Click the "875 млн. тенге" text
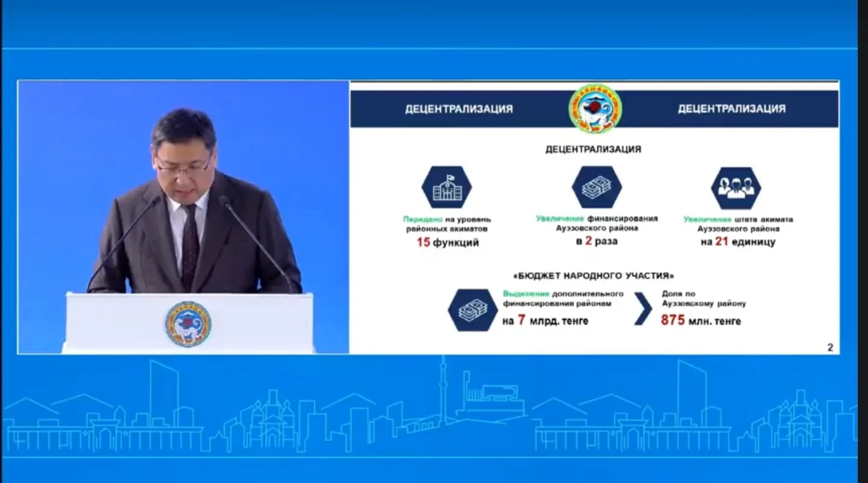868x483 pixels. point(701,321)
